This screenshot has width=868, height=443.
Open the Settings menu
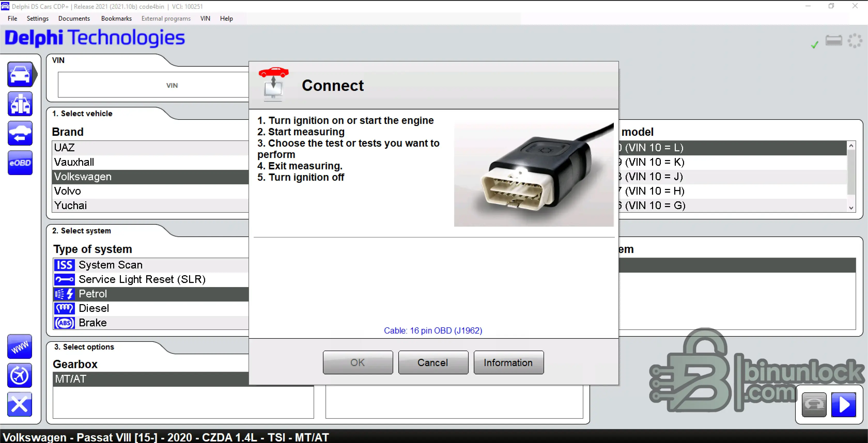click(38, 19)
